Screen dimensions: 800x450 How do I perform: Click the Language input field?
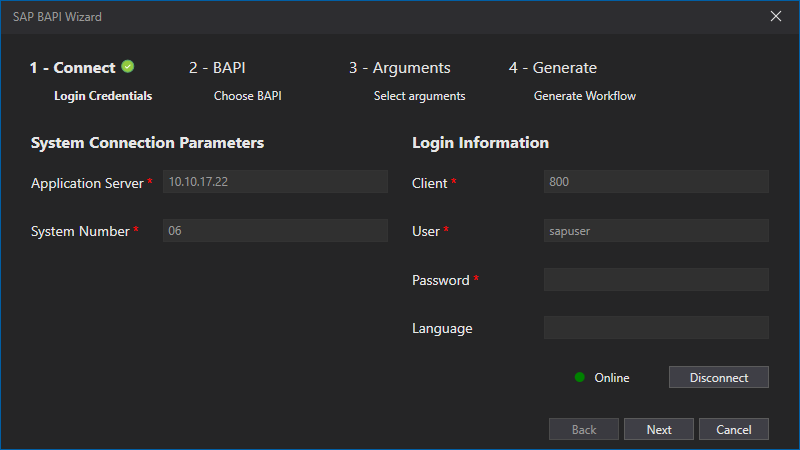tap(656, 328)
